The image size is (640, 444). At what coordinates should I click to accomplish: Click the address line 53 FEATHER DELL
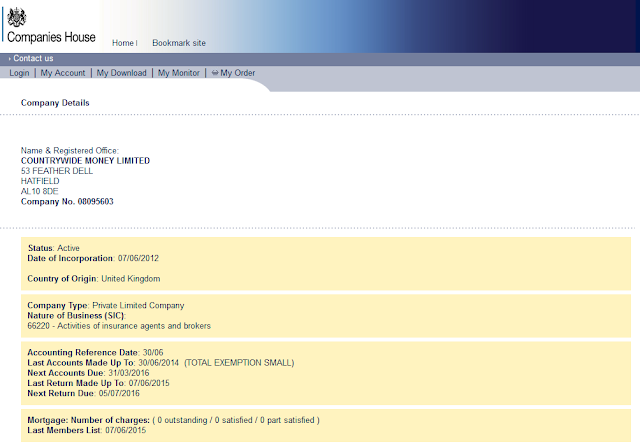[x=57, y=171]
